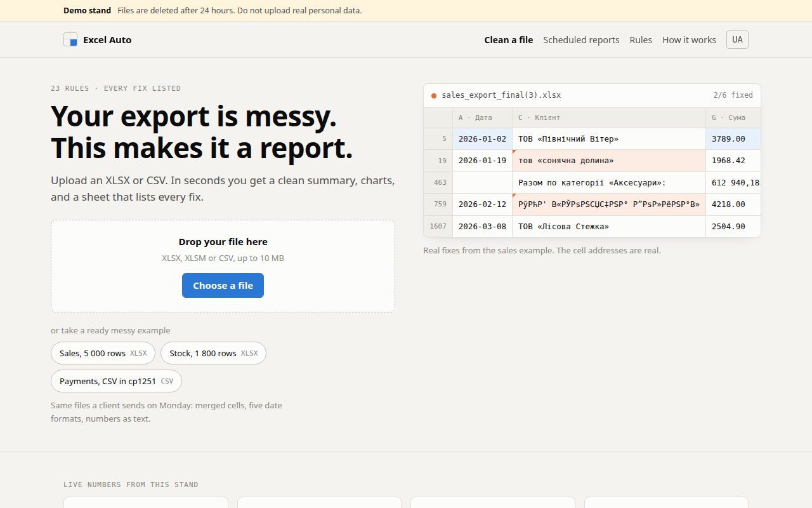This screenshot has height=508, width=812.
Task: Select the cell тов «сонячна долина»
Action: coord(609,161)
